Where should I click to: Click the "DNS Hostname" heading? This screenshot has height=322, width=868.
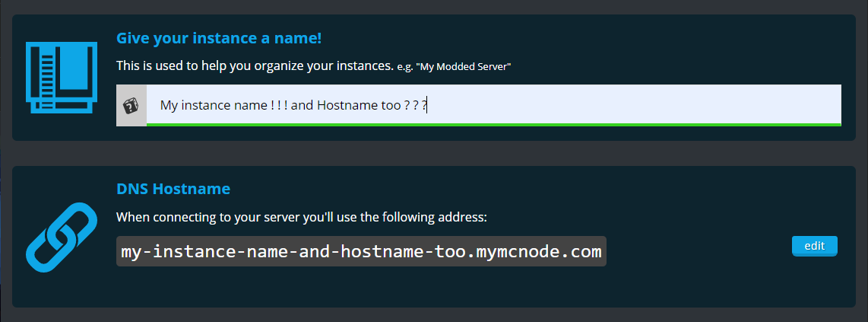click(x=173, y=189)
